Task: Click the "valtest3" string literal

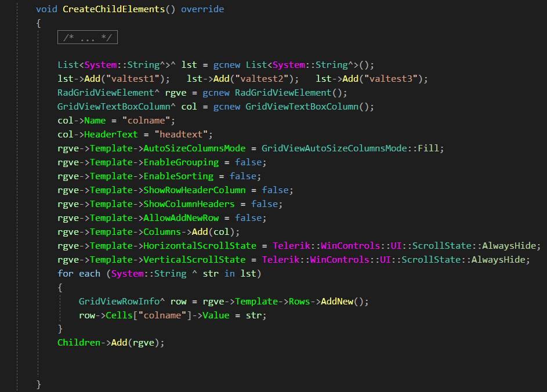Action: coord(391,79)
